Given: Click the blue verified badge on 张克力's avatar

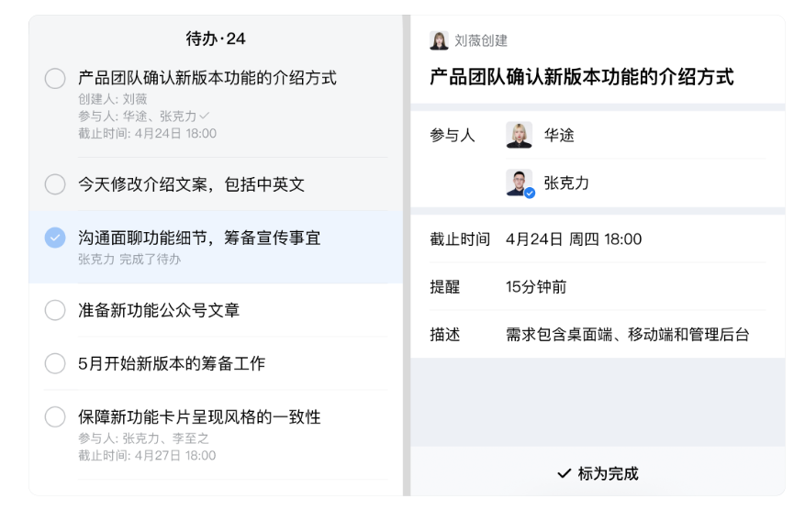Looking at the screenshot, I should [530, 194].
